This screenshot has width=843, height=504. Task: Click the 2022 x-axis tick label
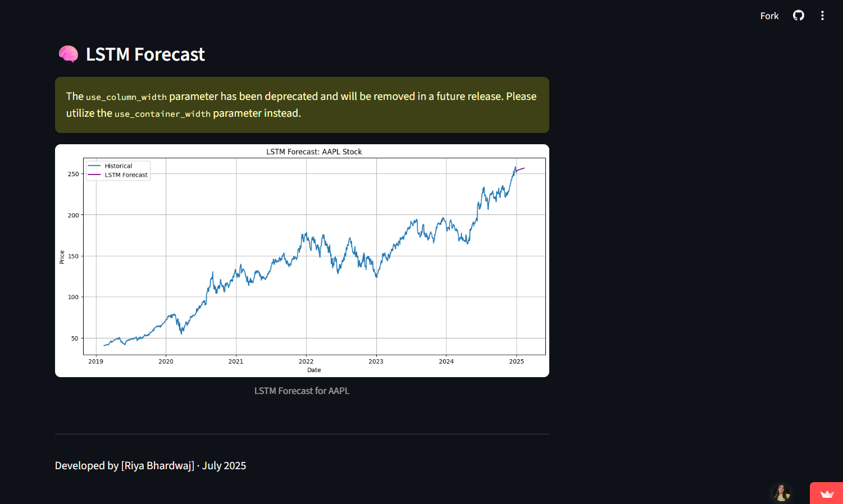pyautogui.click(x=306, y=361)
